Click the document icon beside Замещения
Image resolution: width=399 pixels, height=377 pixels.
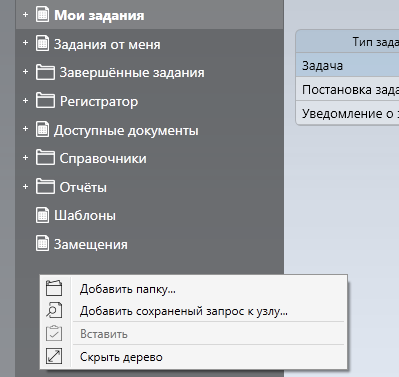tap(42, 244)
